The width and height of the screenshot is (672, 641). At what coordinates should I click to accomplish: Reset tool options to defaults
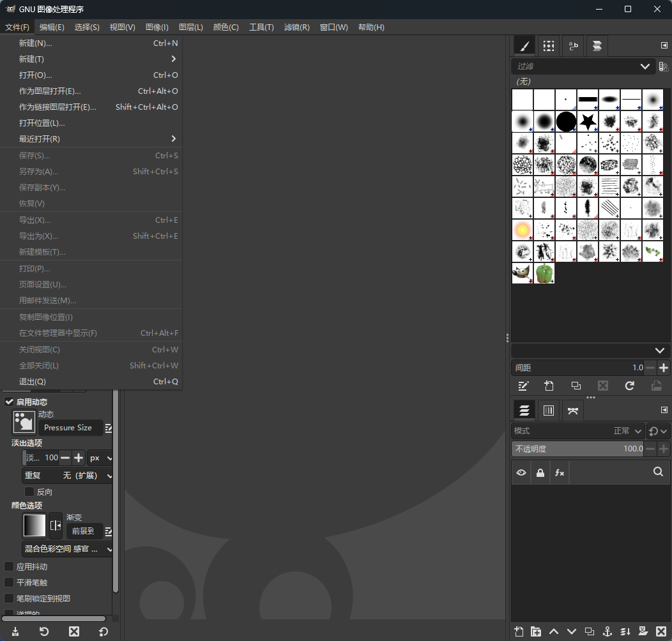coord(103,631)
